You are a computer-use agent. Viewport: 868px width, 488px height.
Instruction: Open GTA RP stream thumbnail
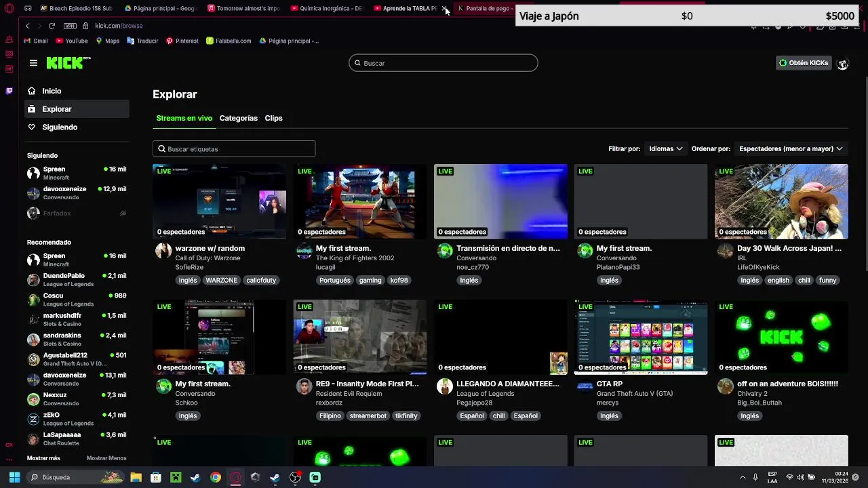click(641, 337)
